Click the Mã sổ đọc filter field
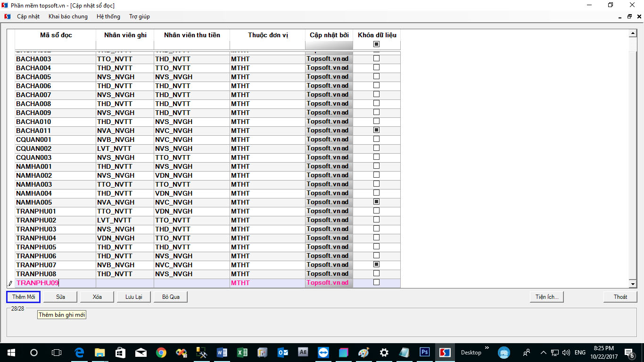 (55, 45)
